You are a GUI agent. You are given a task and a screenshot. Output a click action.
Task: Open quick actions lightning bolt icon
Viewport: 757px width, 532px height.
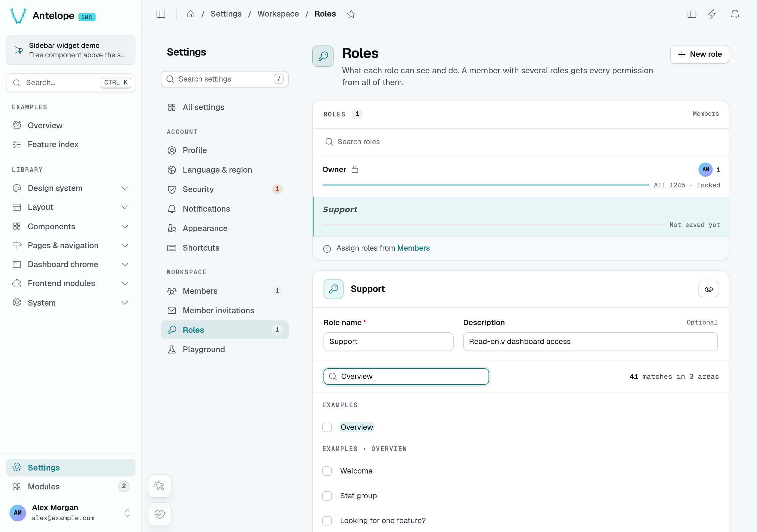pos(712,14)
